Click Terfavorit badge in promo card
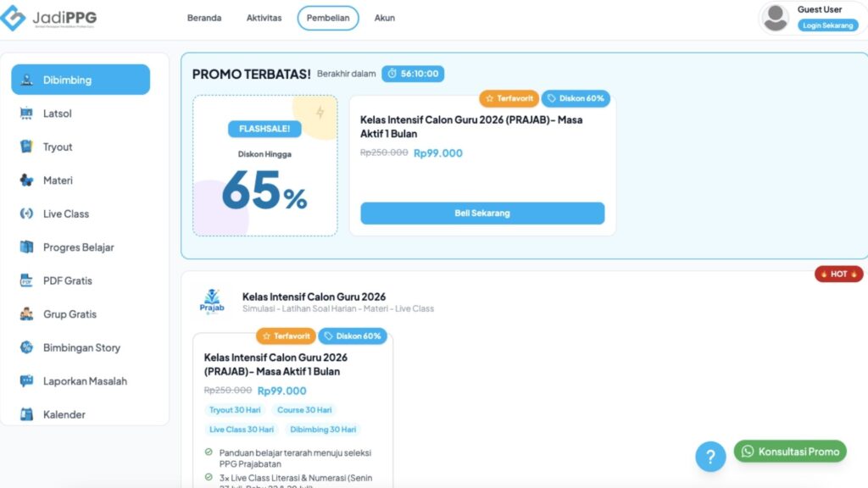This screenshot has width=868, height=488. 509,98
